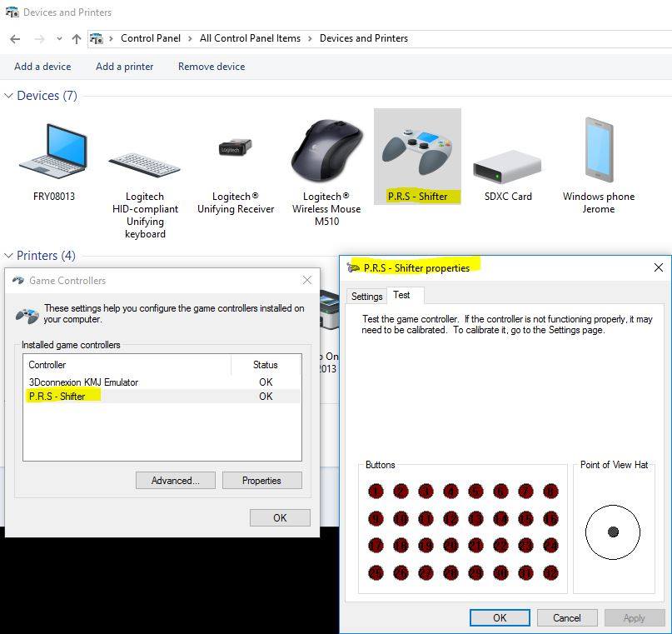Click the Status column header
Screen dimensions: 672x634
tap(266, 365)
